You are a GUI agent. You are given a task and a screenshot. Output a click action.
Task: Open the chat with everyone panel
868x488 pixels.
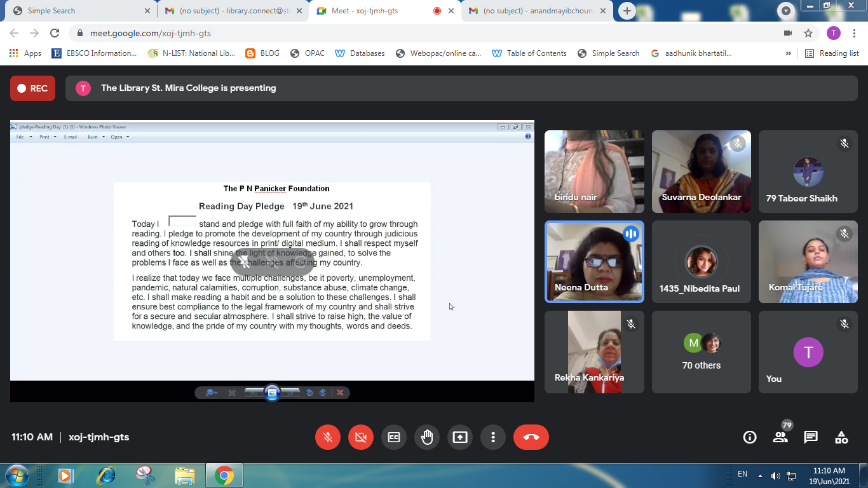(x=811, y=437)
